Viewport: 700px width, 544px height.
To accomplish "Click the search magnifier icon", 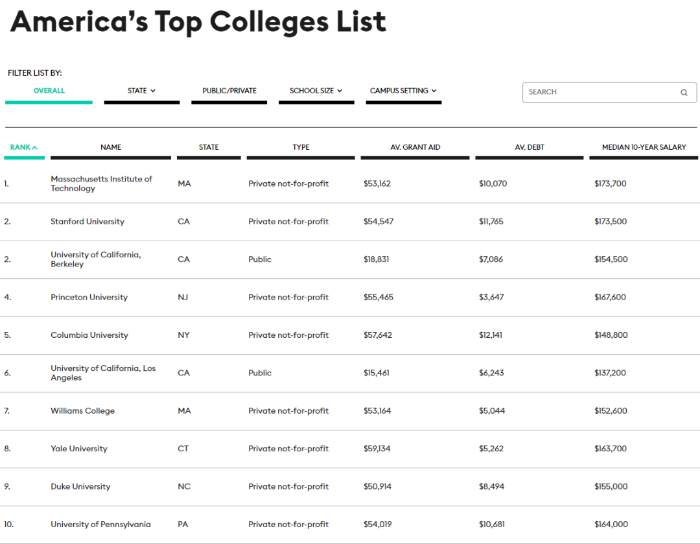I will pos(683,92).
